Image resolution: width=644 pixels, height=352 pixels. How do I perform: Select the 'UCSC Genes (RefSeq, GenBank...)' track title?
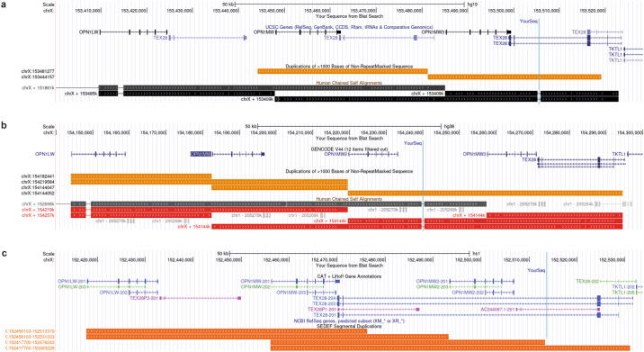[349, 27]
